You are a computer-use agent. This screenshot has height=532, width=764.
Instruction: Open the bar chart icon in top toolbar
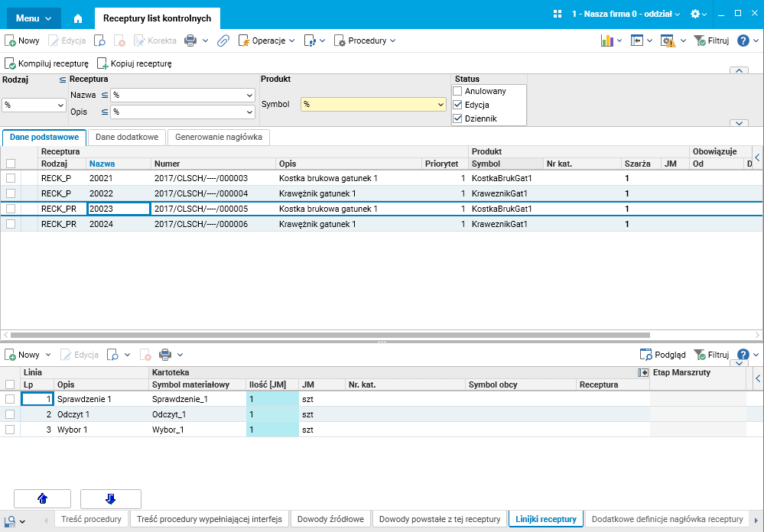tap(608, 41)
